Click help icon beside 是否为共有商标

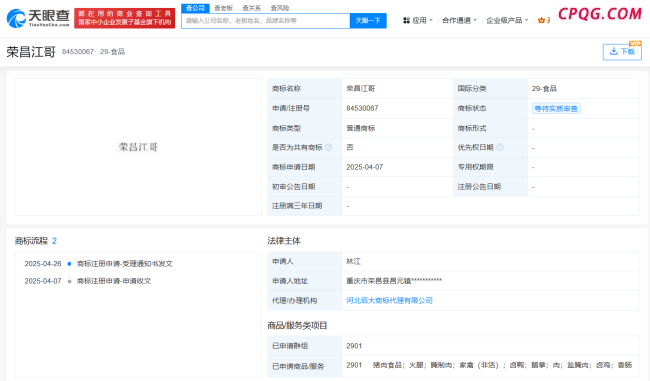329,147
